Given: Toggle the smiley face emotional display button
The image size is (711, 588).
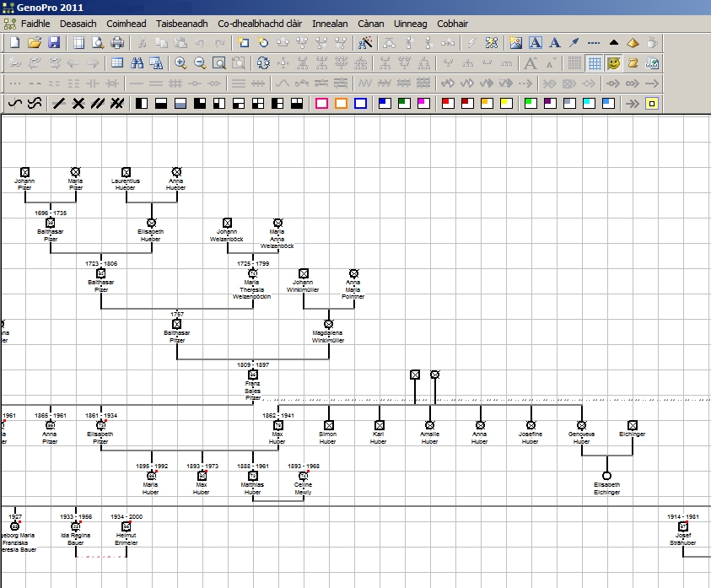Looking at the screenshot, I should pyautogui.click(x=614, y=62).
